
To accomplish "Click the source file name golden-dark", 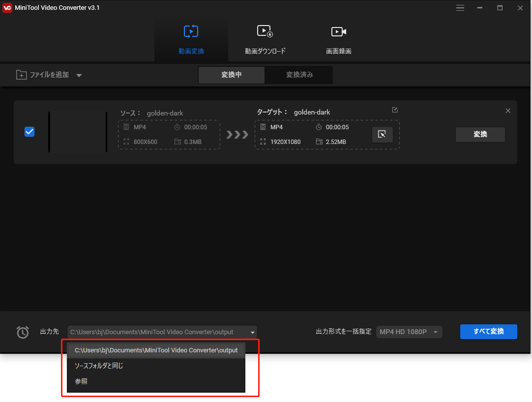I will (x=165, y=114).
